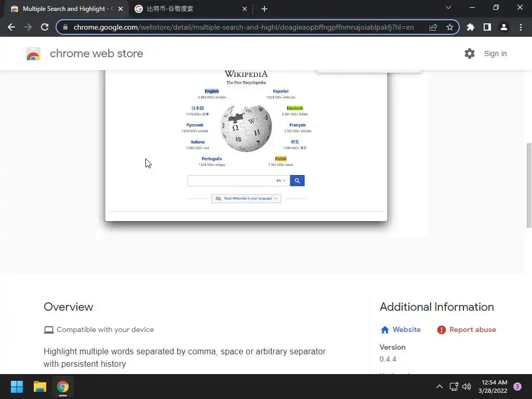
Task: Open the notification badge showing 3
Action: (517, 387)
